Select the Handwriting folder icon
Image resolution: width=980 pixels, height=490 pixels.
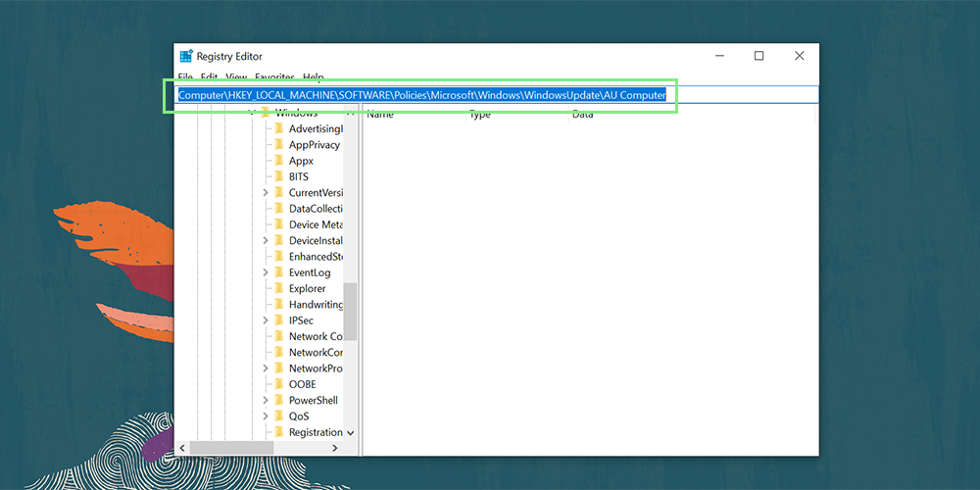[x=278, y=305]
